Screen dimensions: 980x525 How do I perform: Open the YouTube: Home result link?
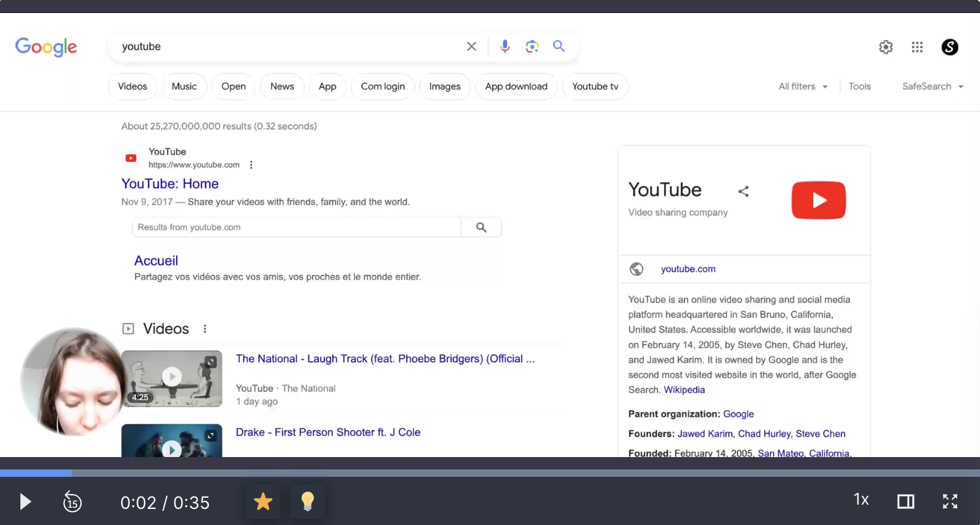[170, 184]
